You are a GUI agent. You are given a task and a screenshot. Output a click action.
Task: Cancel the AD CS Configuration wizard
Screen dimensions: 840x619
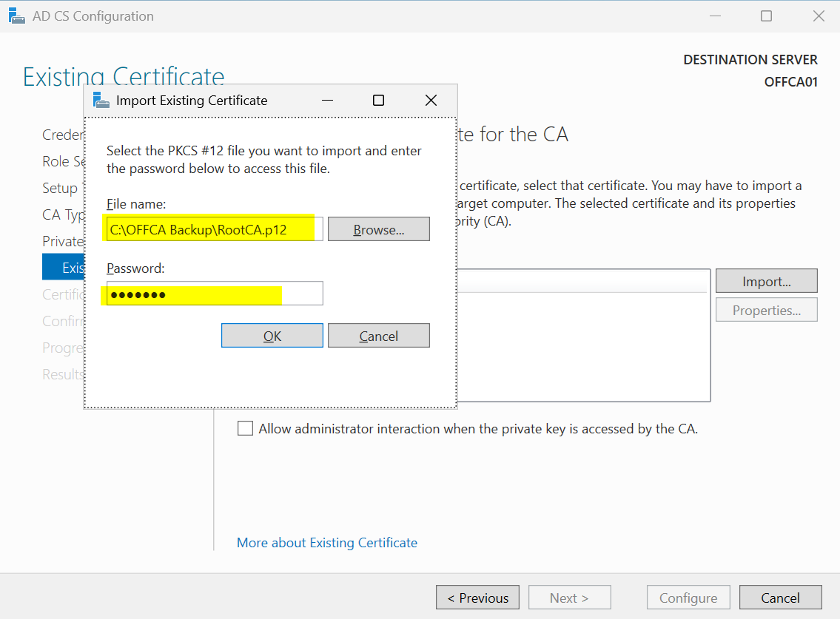[x=780, y=598]
